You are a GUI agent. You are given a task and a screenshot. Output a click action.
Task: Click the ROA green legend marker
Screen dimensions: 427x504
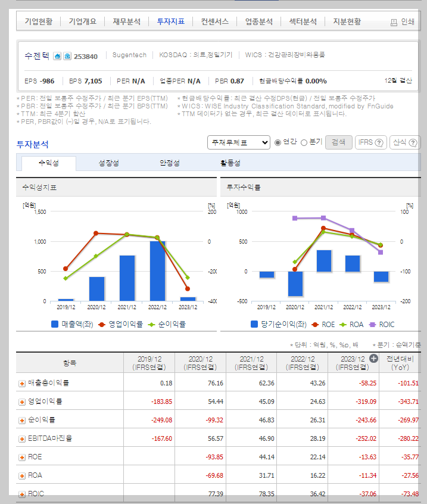point(343,325)
